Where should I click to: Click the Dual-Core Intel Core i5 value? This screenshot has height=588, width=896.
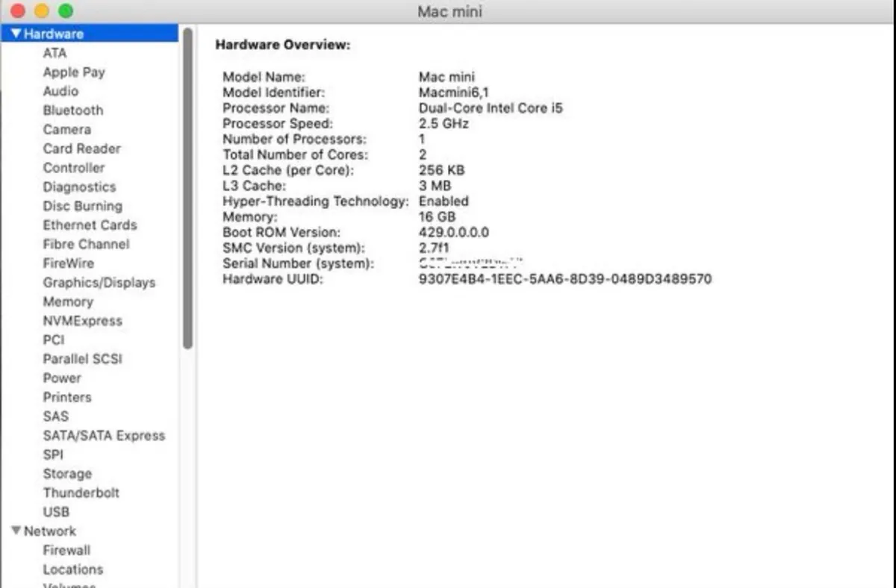[491, 108]
